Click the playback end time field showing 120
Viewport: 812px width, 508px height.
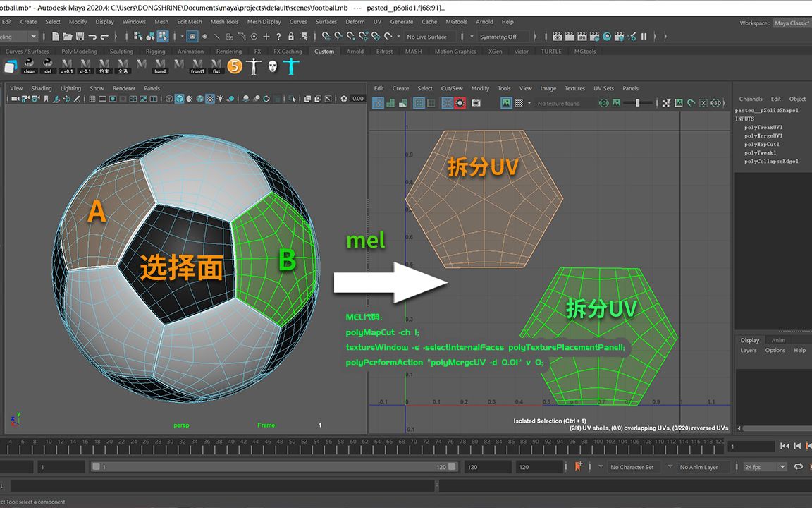click(488, 466)
